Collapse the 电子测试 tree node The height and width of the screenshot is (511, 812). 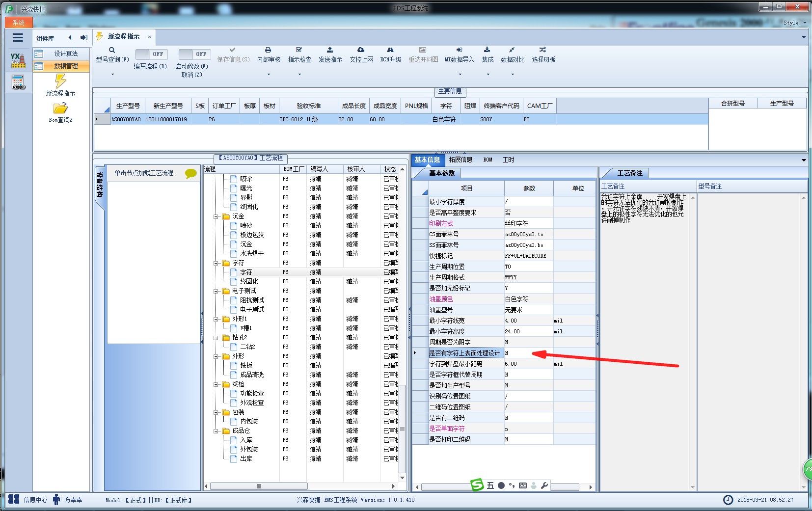[217, 291]
